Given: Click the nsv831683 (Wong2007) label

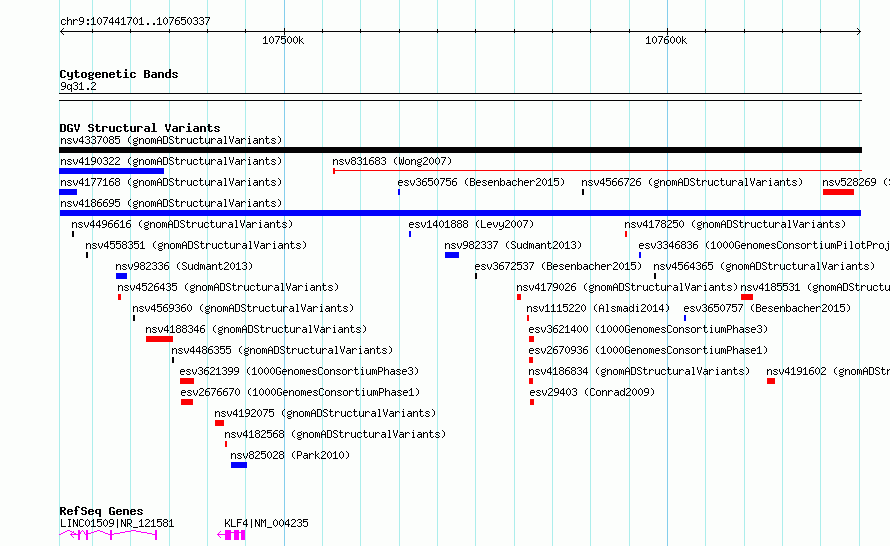Looking at the screenshot, I should click(392, 161).
